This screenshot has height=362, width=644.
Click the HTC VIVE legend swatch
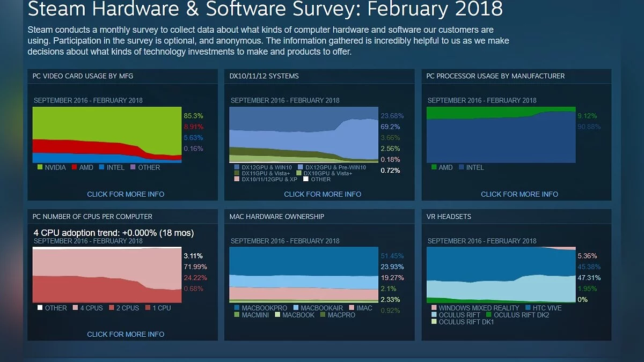point(528,308)
